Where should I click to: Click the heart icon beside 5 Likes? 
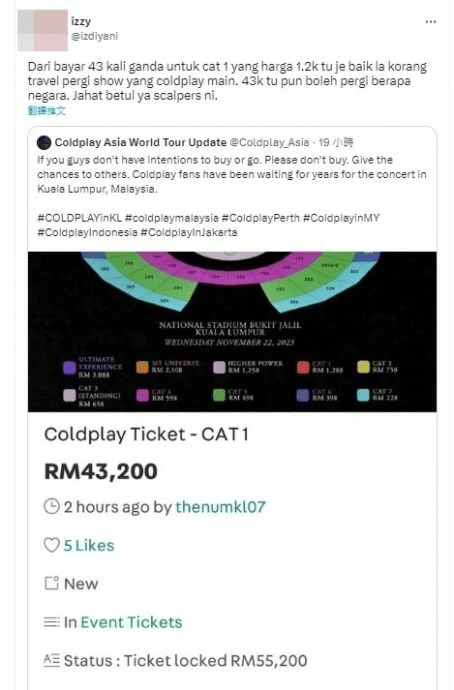click(x=51, y=546)
